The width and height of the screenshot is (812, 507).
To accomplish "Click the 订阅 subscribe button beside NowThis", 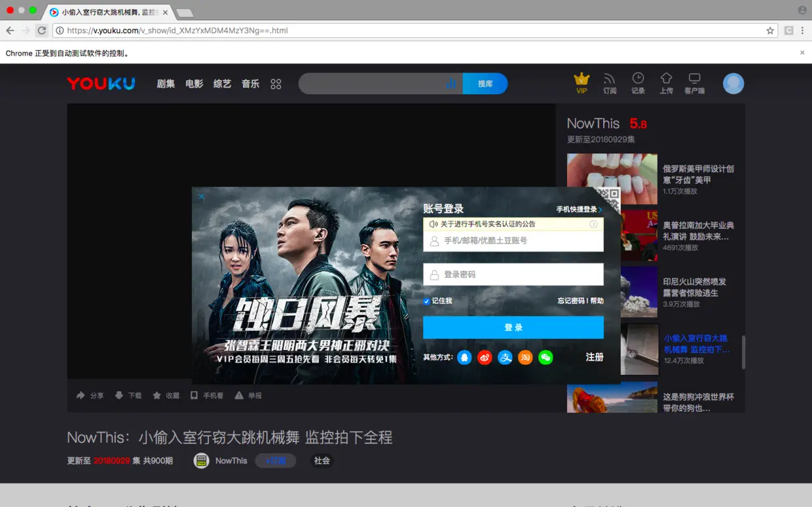I will pos(276,460).
